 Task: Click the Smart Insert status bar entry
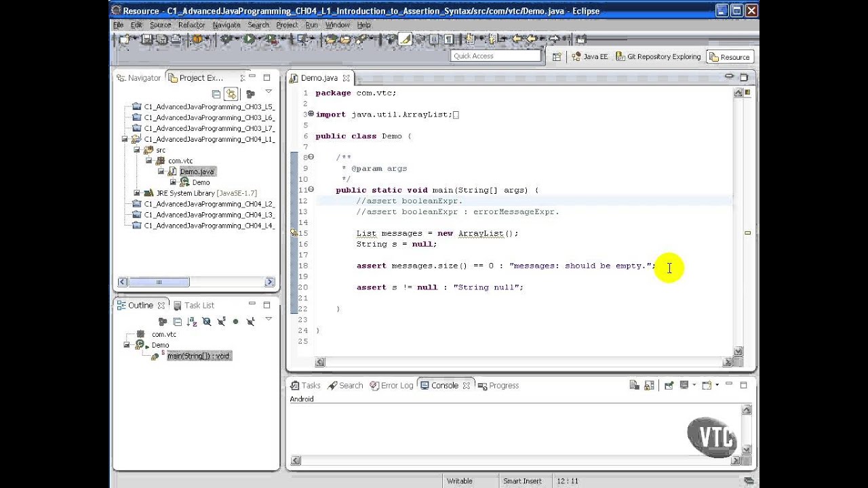(522, 481)
